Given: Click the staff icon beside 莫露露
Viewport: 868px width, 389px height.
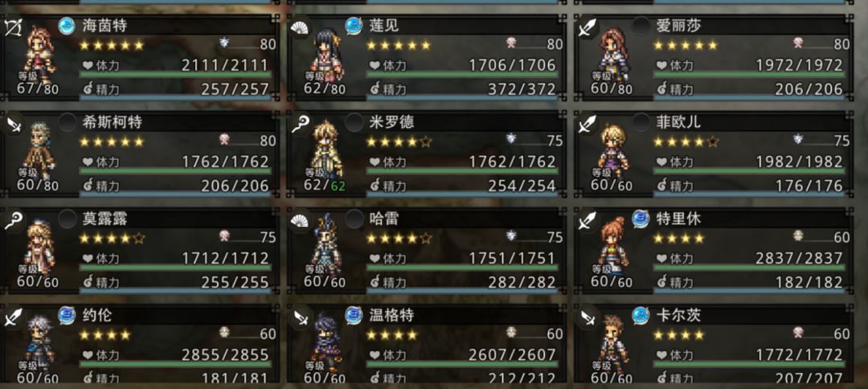Looking at the screenshot, I should (x=13, y=221).
